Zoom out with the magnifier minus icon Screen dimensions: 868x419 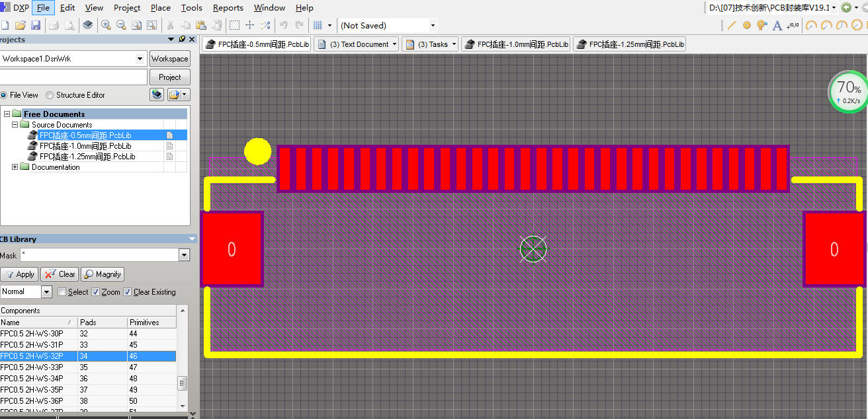pos(121,25)
